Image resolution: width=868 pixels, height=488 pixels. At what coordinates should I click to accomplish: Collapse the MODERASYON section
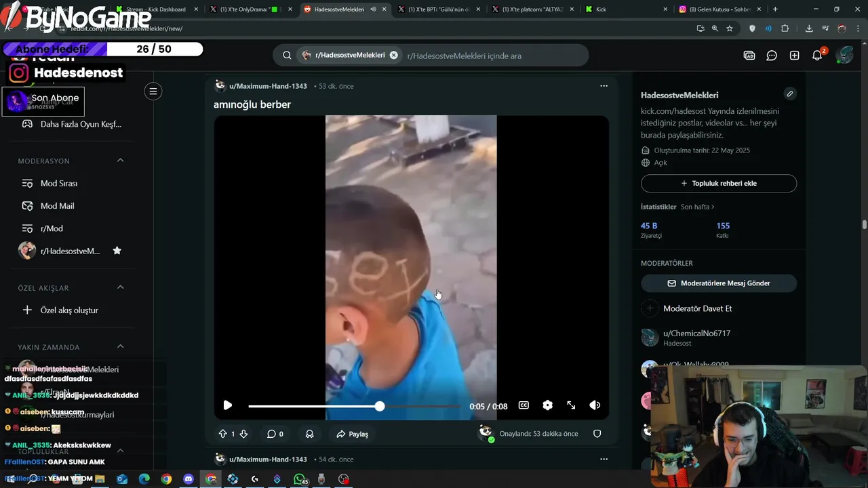pyautogui.click(x=120, y=161)
